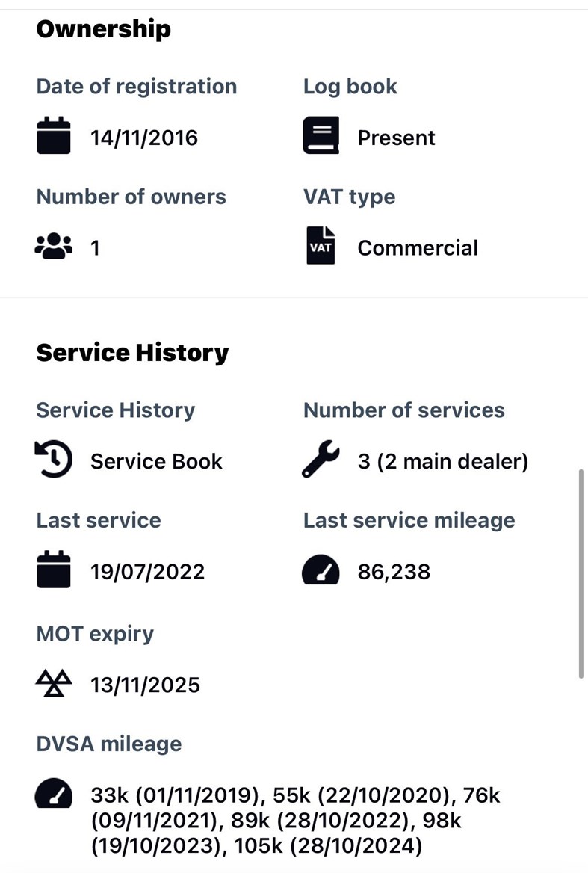This screenshot has height=873, width=588.
Task: Click the 86,238 mileage value
Action: tap(394, 572)
